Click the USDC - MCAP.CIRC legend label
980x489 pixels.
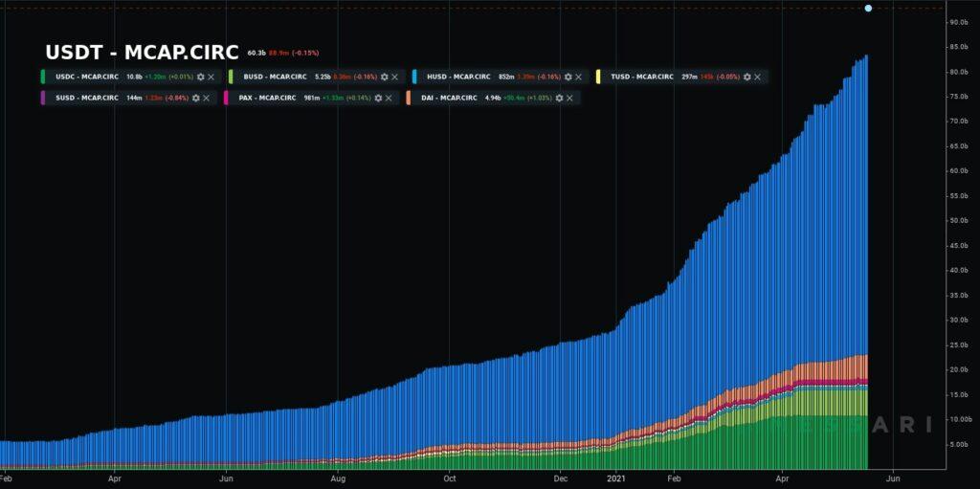(87, 77)
